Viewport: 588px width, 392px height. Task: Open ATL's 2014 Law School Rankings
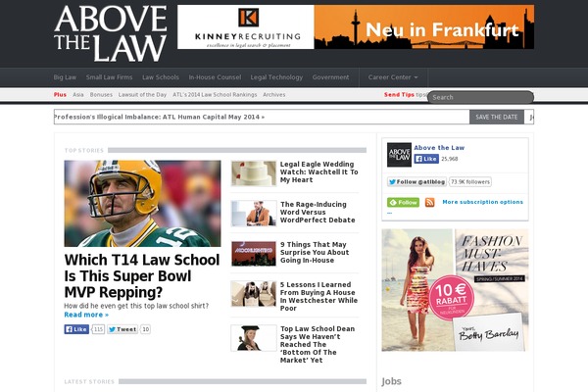215,94
